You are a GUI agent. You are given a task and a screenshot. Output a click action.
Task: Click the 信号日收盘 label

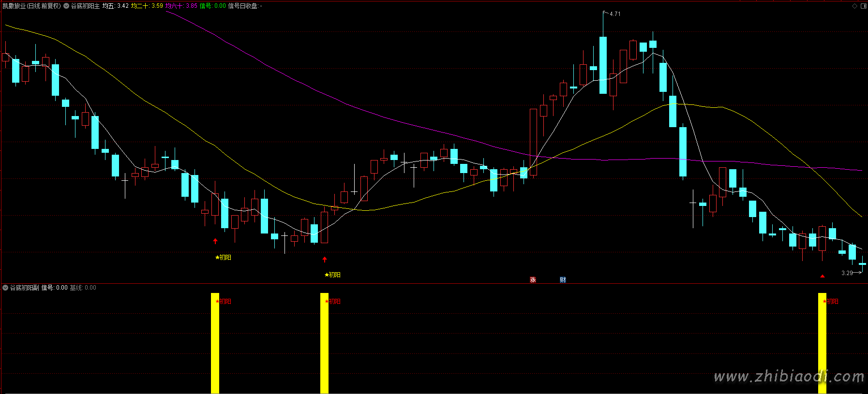(x=245, y=6)
